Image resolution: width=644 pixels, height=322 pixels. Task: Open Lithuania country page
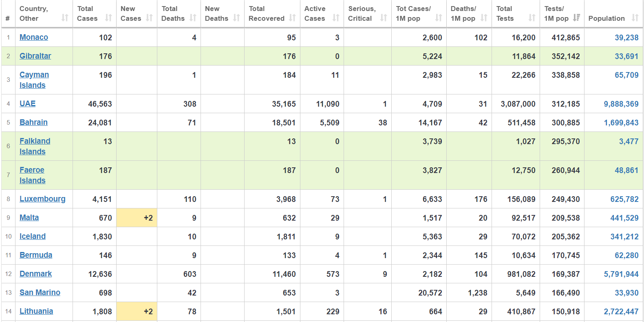coord(36,311)
